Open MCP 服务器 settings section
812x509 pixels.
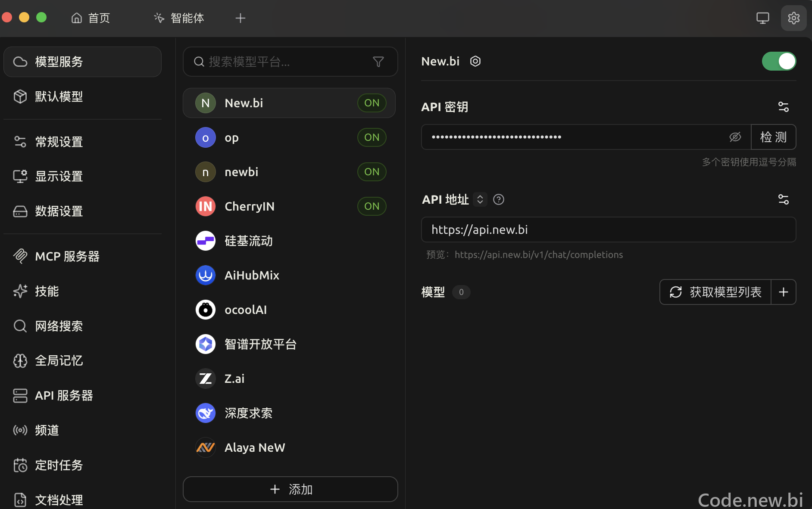point(82,256)
